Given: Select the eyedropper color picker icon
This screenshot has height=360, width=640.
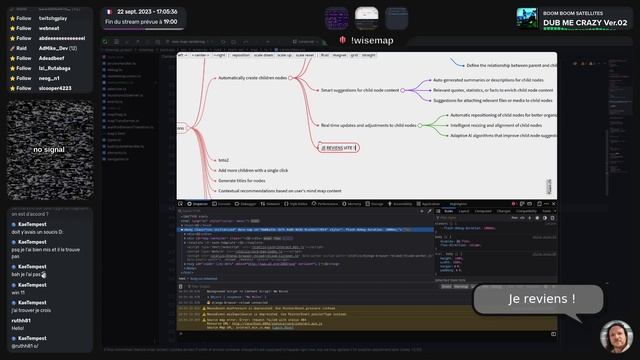Looking at the screenshot, I should [x=429, y=211].
